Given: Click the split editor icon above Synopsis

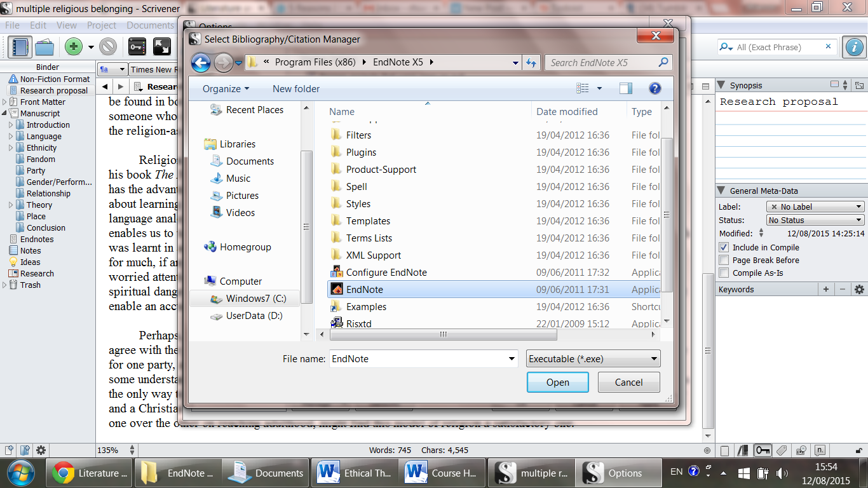Looking at the screenshot, I should click(x=704, y=86).
